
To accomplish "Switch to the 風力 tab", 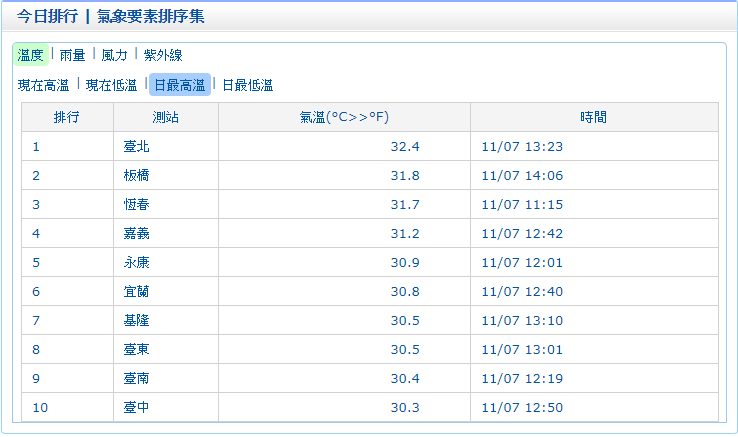I will pyautogui.click(x=114, y=55).
